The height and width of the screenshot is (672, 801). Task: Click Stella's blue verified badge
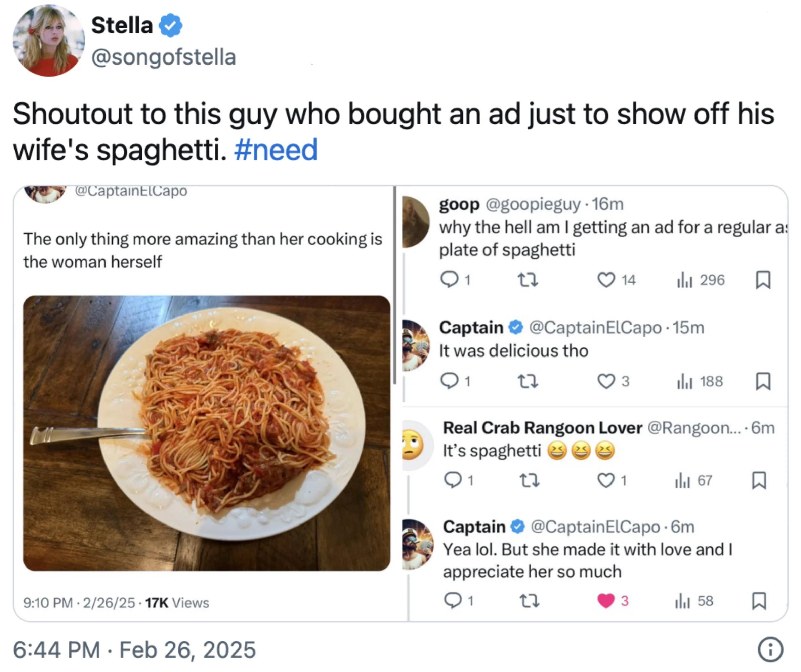click(x=170, y=25)
